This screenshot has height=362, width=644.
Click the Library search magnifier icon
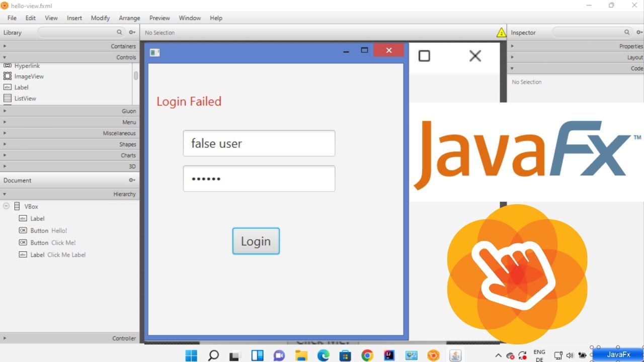click(x=119, y=32)
